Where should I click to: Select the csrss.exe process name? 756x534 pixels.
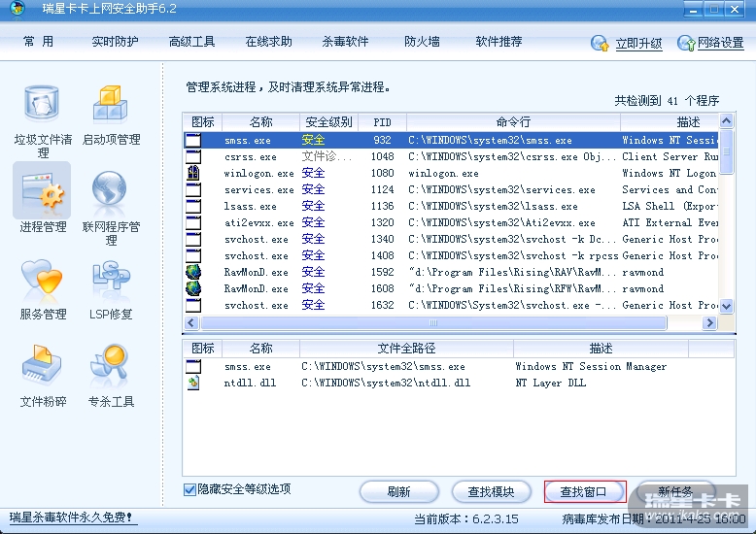[251, 157]
